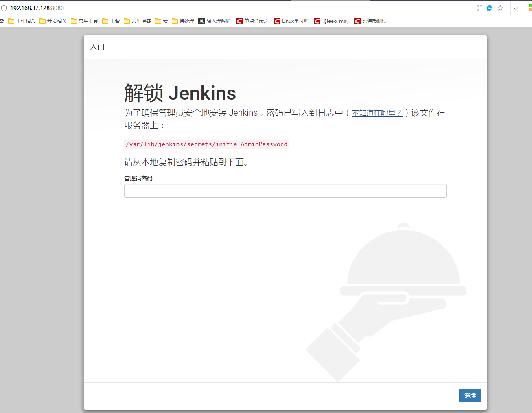Click the QR code icon in address bar
The height and width of the screenshot is (413, 532).
tap(479, 8)
